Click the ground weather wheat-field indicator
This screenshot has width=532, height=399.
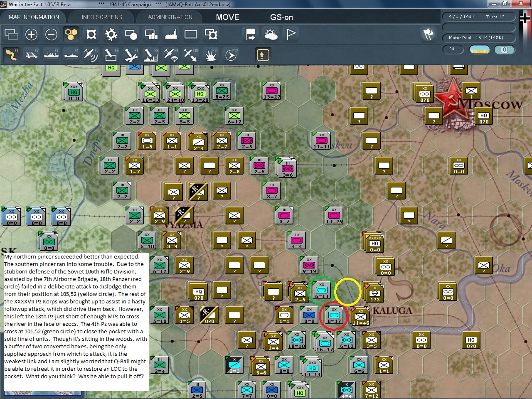479,49
